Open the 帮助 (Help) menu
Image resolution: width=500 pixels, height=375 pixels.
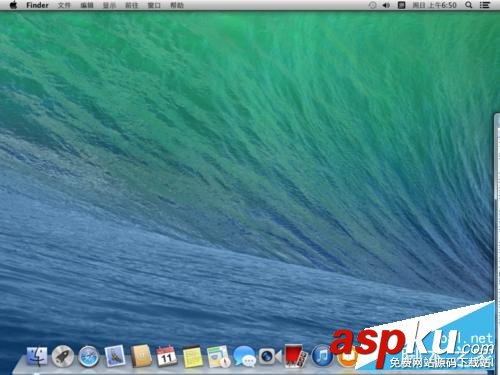tap(177, 5)
